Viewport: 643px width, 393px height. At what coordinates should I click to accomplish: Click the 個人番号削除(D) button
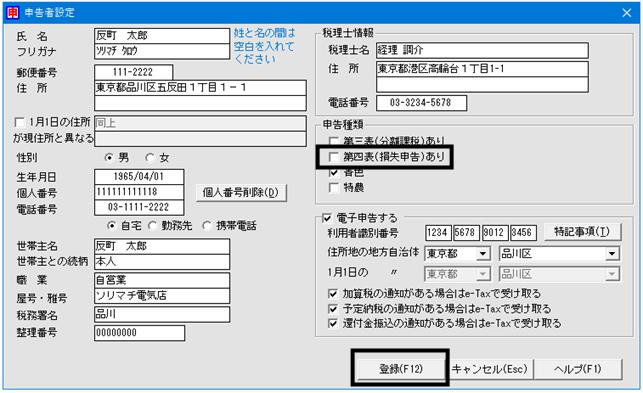point(241,192)
